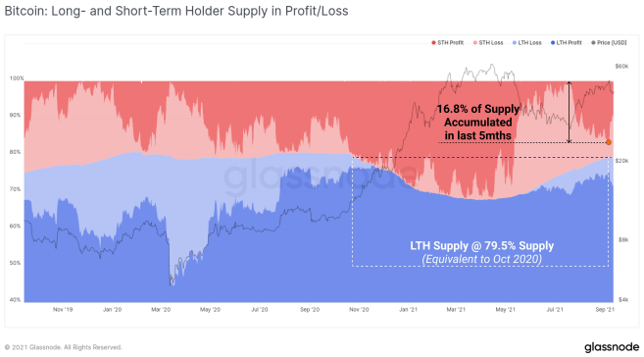644x357 pixels.
Task: Toggle the LTH Loss legend series
Action: point(527,43)
